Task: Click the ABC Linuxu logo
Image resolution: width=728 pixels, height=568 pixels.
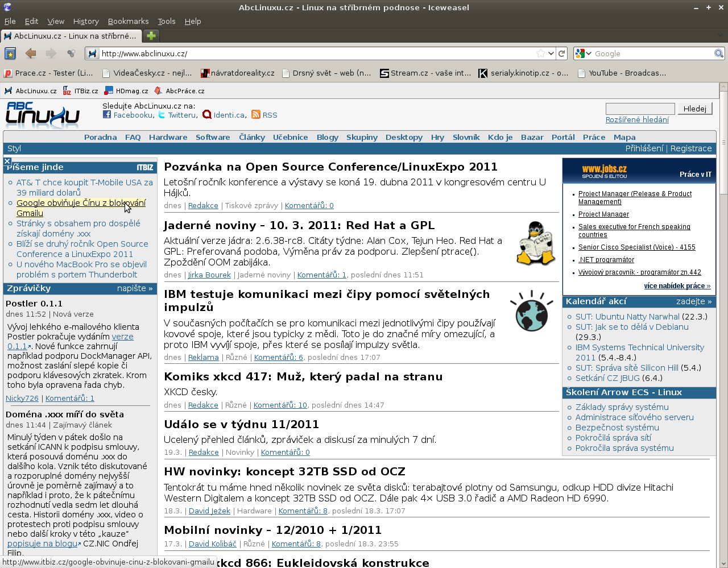Action: coord(43,115)
